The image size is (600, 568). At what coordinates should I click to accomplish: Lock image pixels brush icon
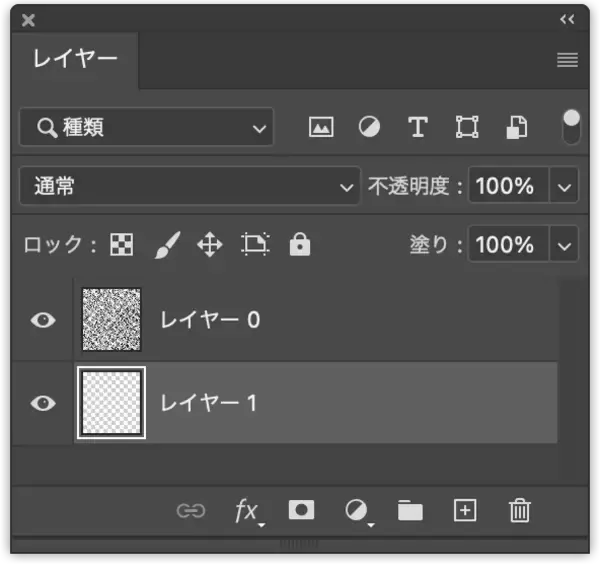point(167,245)
